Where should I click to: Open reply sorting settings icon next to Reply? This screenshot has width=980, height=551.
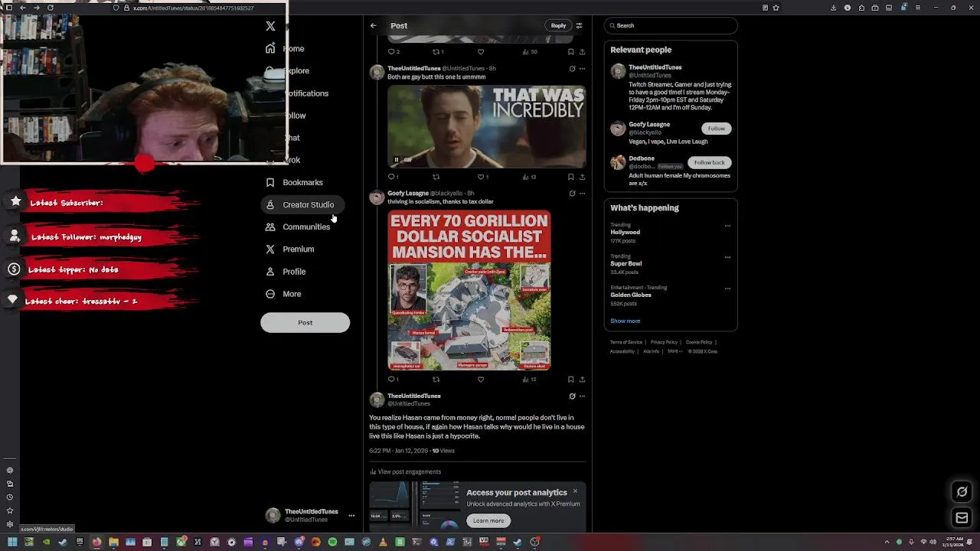pyautogui.click(x=579, y=25)
